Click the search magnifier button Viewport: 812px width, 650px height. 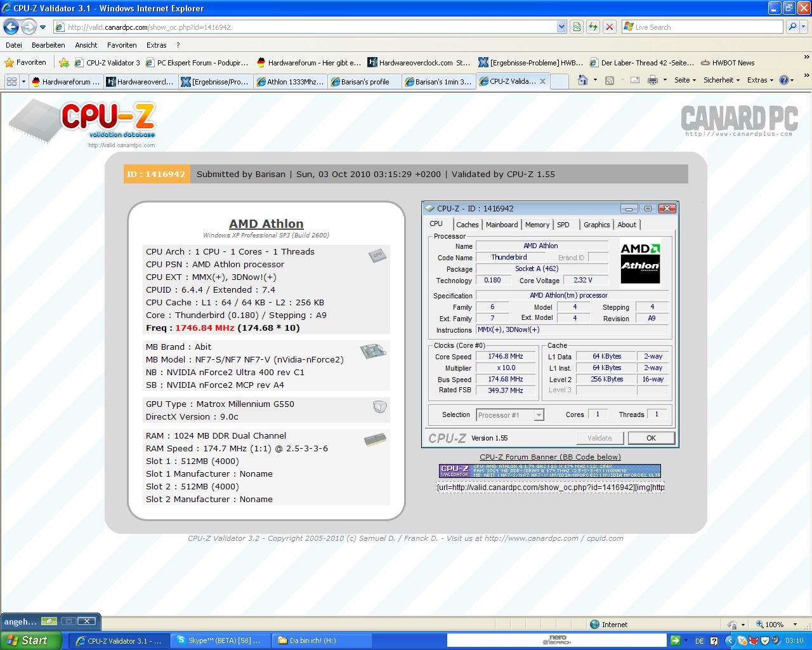(x=792, y=27)
